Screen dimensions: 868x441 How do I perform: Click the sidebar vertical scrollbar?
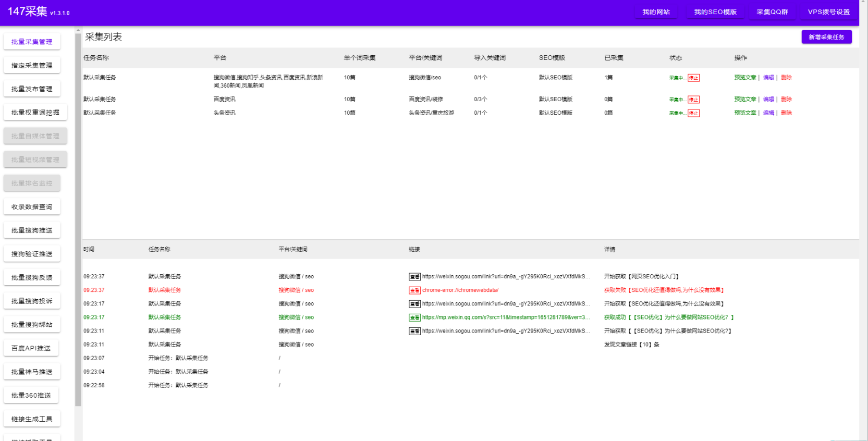click(x=78, y=219)
